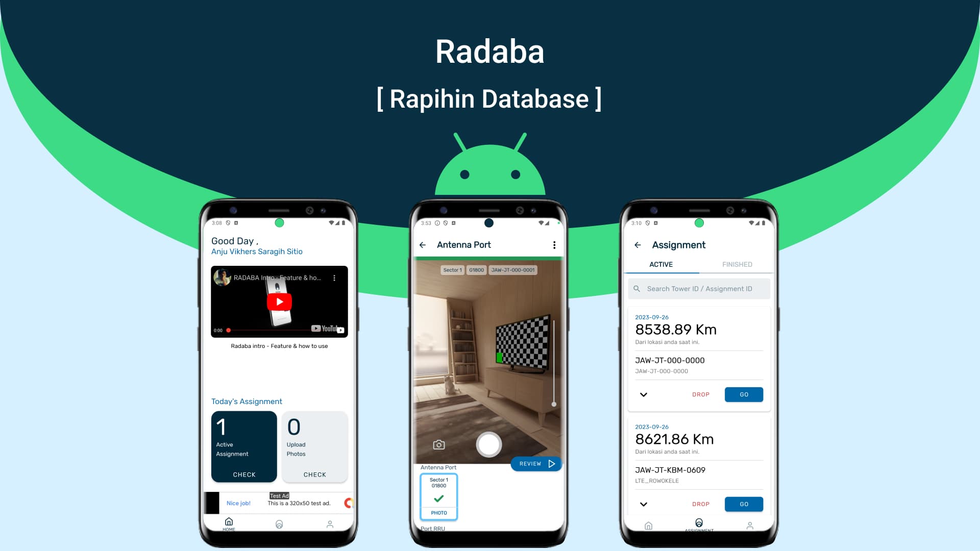Viewport: 980px width, 551px height.
Task: Expand the second assignment entry chevron
Action: tap(644, 504)
